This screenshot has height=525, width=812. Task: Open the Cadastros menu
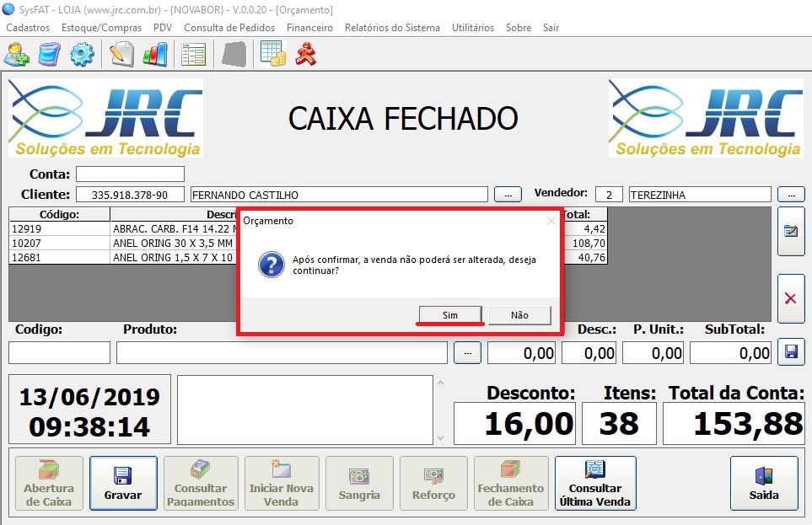(x=28, y=28)
